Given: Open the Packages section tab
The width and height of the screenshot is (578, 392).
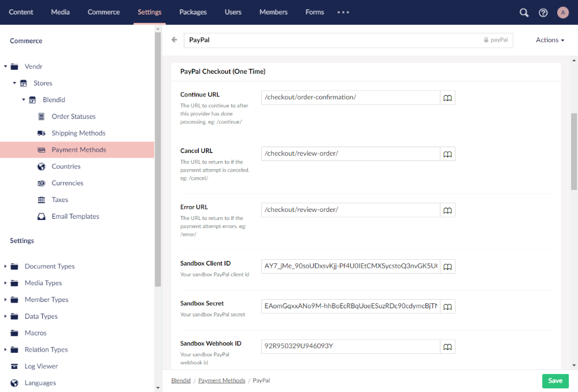Looking at the screenshot, I should 193,12.
